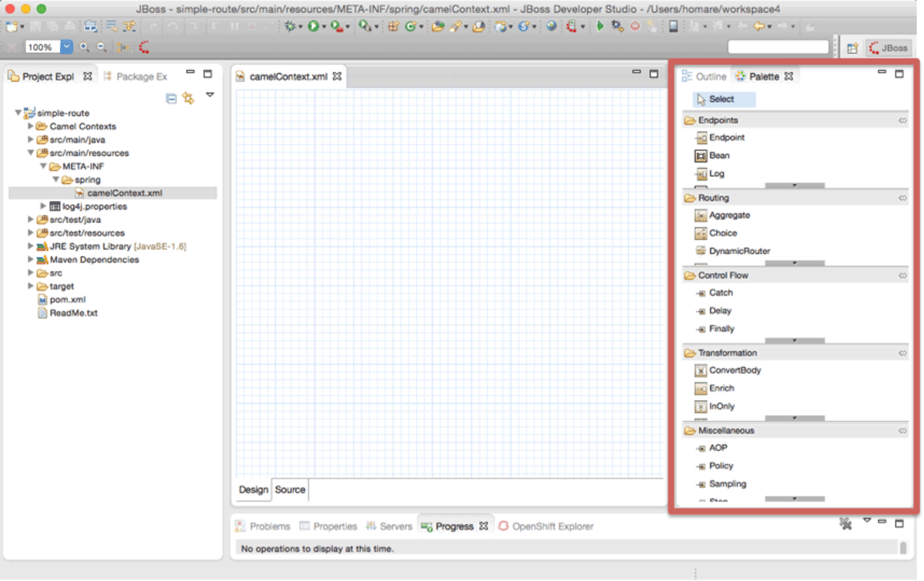Collapse the simple-route project node
The width and height of the screenshot is (924, 581).
(18, 112)
